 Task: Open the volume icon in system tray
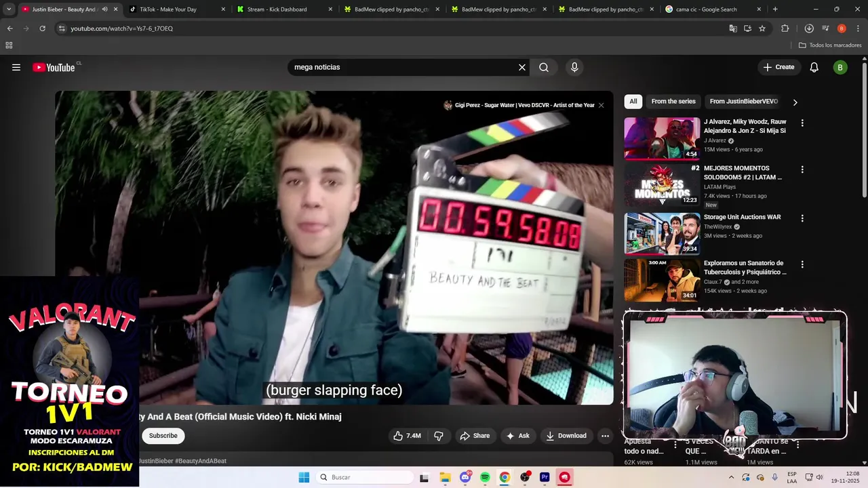(819, 477)
